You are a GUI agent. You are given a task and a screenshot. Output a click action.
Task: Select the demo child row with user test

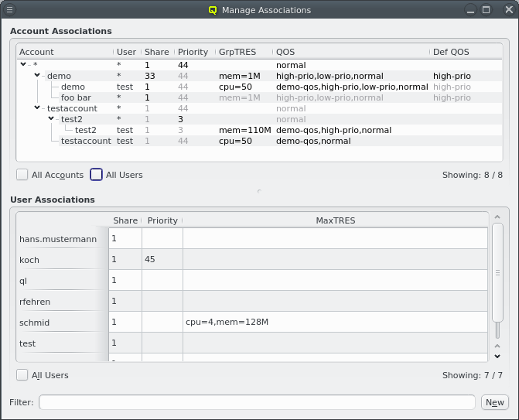coord(260,87)
